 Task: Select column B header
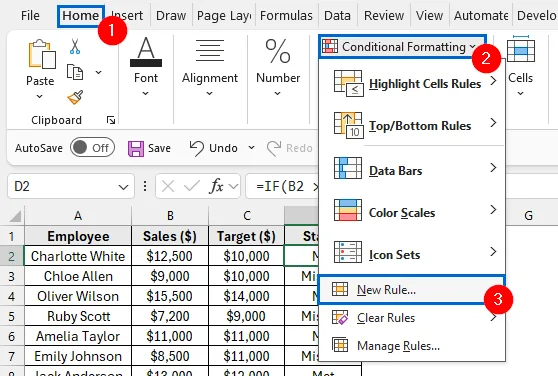(170, 216)
